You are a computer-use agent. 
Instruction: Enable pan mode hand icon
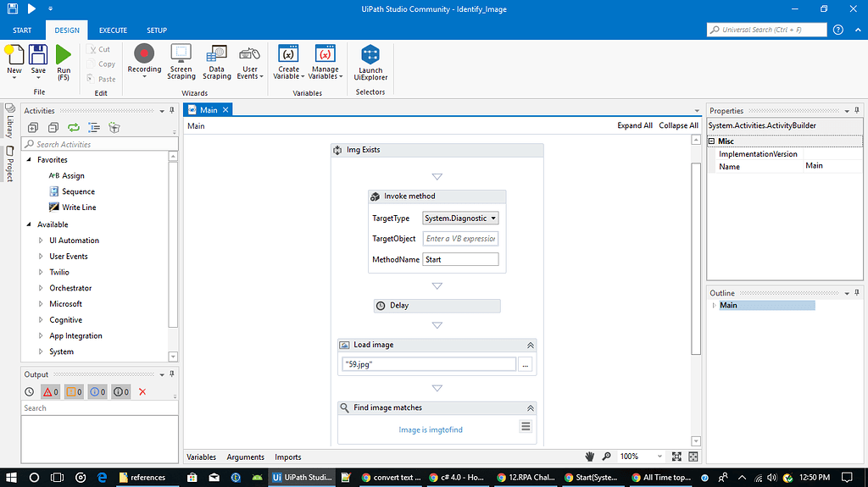(590, 457)
